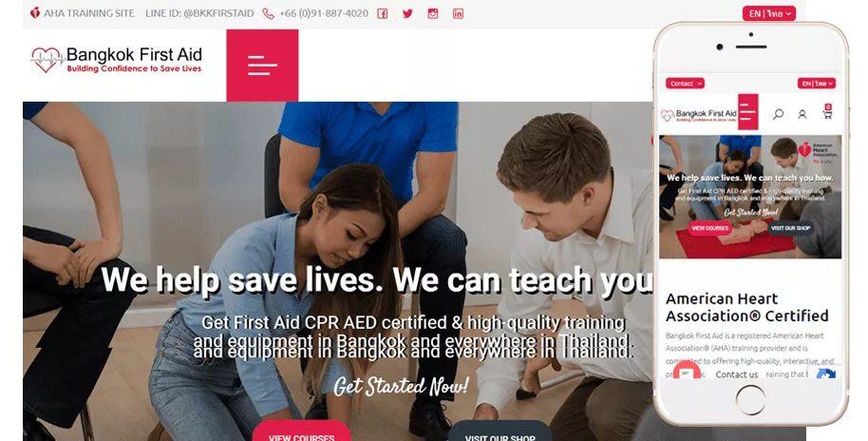The image size is (868, 441).
Task: Open the shopping cart icon in phone
Action: click(x=827, y=113)
